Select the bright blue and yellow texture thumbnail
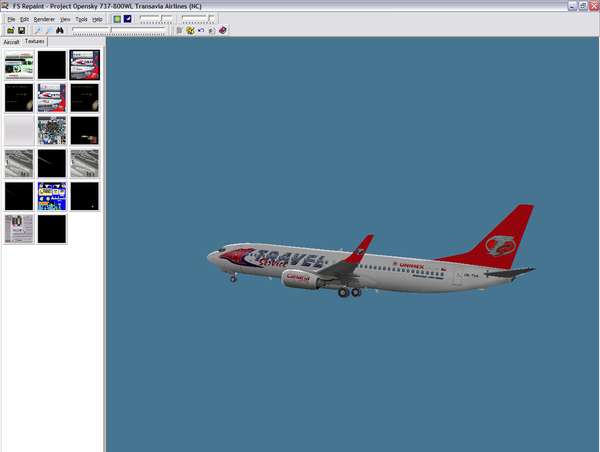The width and height of the screenshot is (600, 452). coord(52,196)
